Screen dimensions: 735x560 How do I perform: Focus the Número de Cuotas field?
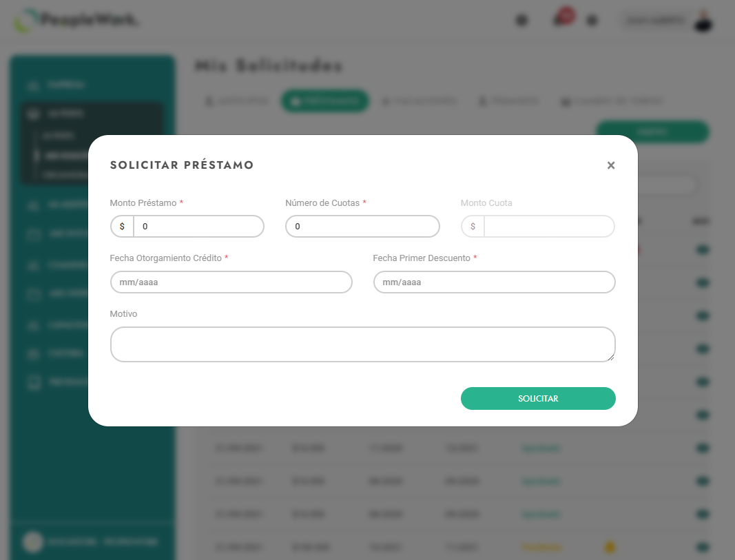(362, 227)
